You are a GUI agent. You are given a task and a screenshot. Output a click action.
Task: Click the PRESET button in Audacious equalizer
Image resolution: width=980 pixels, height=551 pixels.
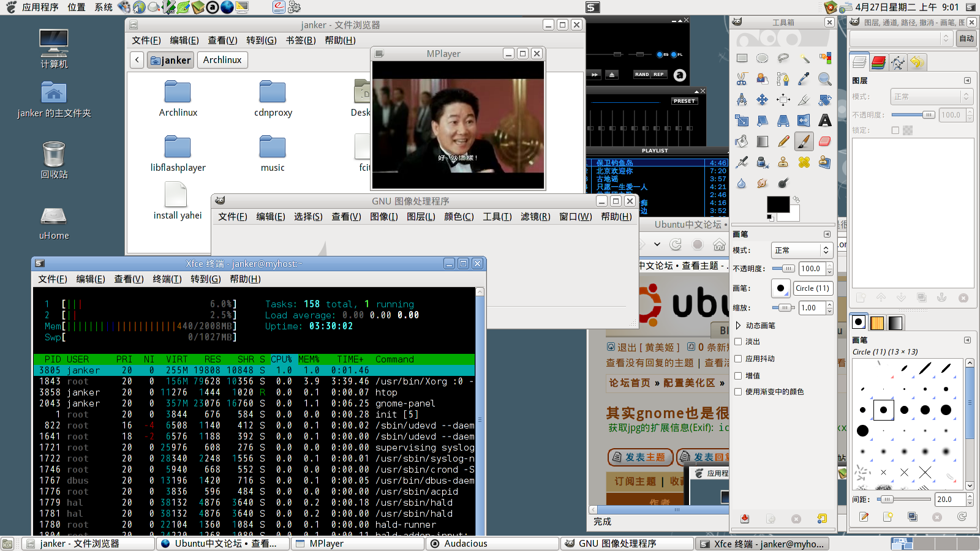(x=684, y=101)
